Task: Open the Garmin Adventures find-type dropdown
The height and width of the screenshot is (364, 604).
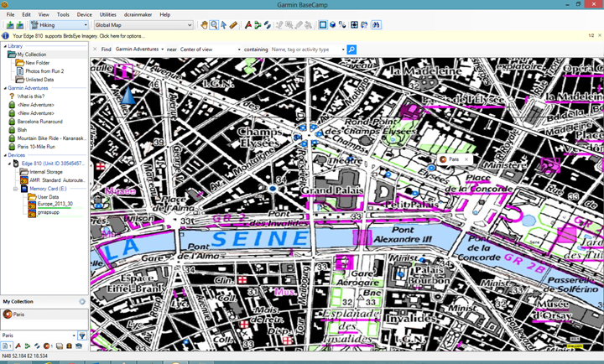Action: (x=139, y=49)
